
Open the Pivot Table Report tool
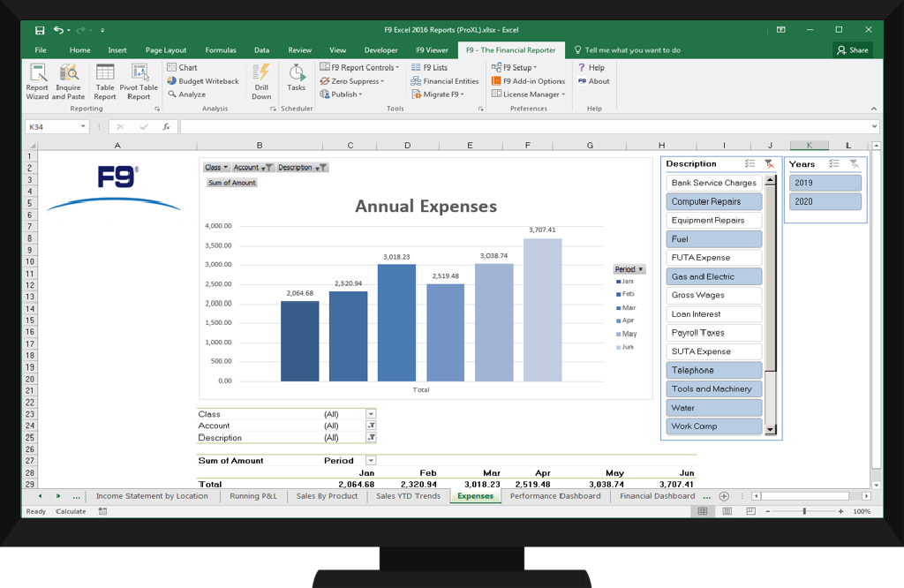(x=139, y=81)
